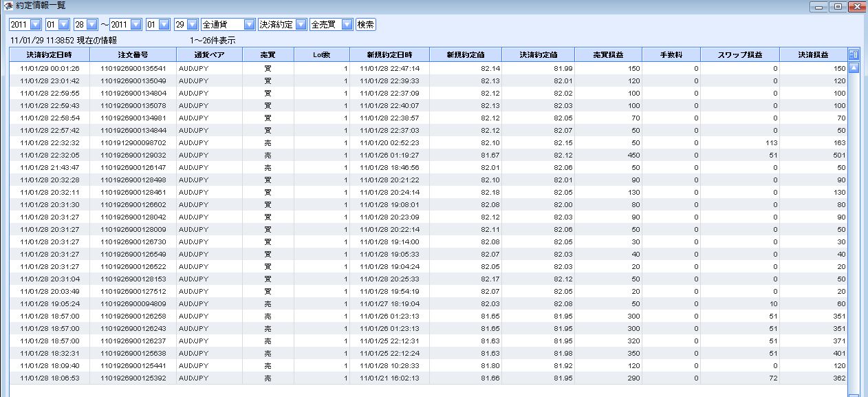This screenshot has height=397, width=868.
Task: Expand the 全売買 buy/sell dropdown
Action: pos(347,24)
